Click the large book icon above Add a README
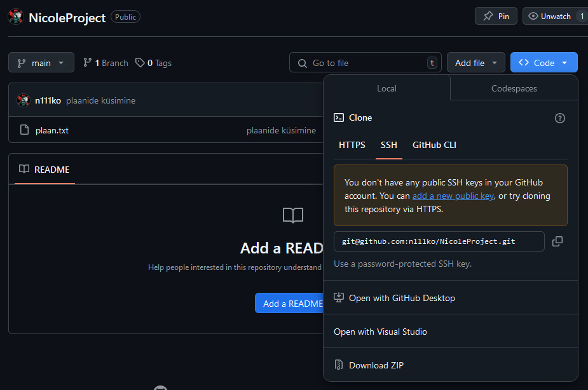Screen dimensions: 588x390 click(293, 215)
